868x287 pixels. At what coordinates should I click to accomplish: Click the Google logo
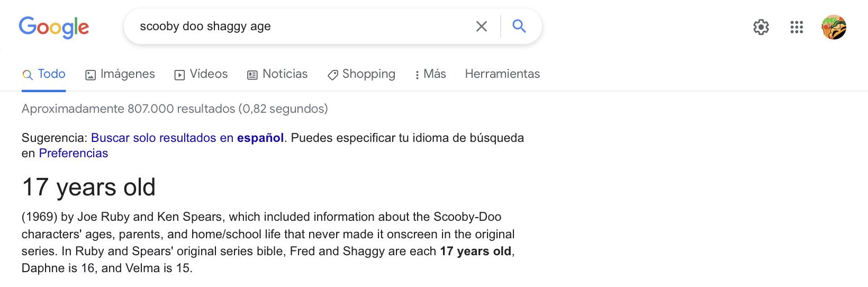54,27
